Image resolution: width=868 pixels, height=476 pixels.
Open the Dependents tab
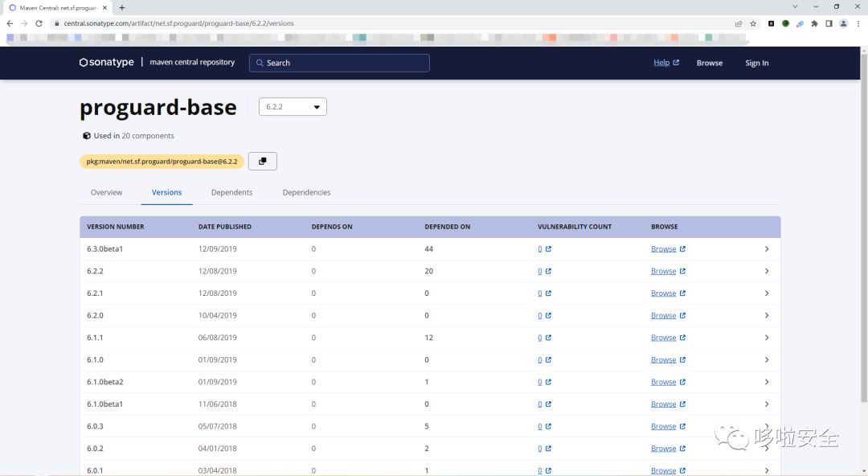(231, 192)
